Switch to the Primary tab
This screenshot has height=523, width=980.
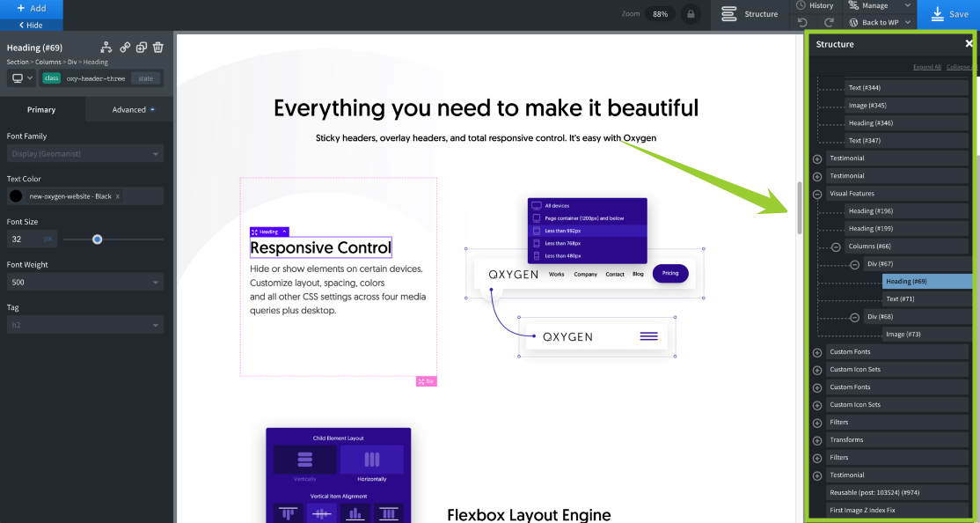click(x=41, y=109)
